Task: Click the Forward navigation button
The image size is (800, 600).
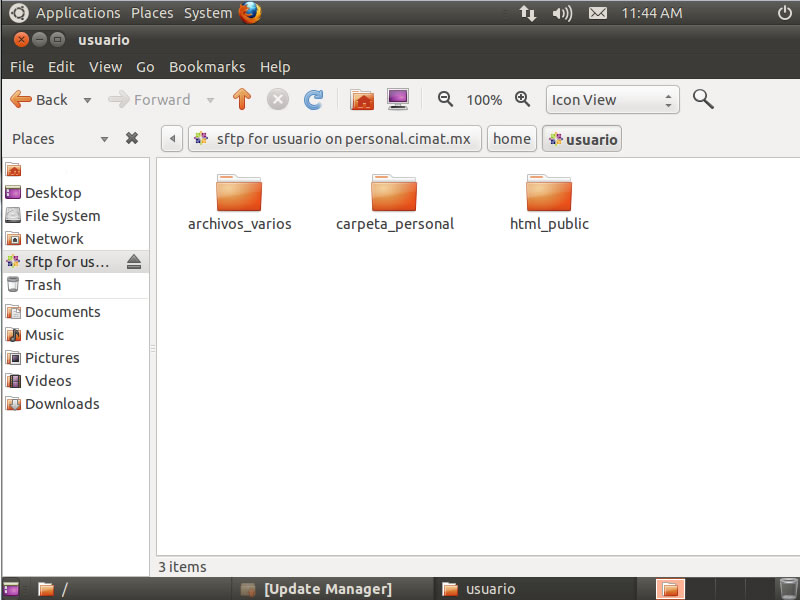Action: [149, 99]
